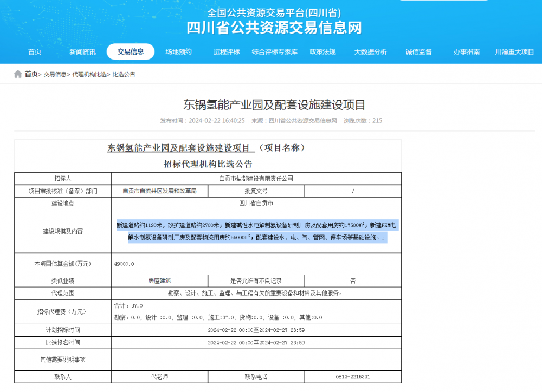Open the 新闻资讯 navigation tab
The width and height of the screenshot is (542, 392).
pyautogui.click(x=82, y=52)
